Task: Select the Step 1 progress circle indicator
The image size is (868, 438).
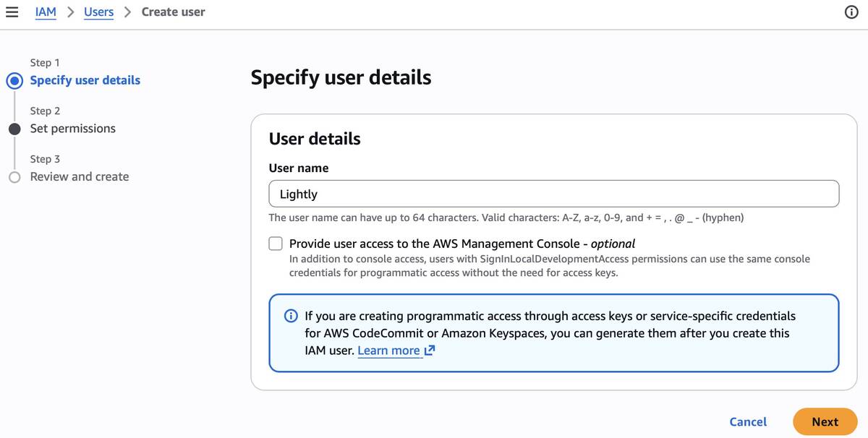Action: tap(14, 80)
